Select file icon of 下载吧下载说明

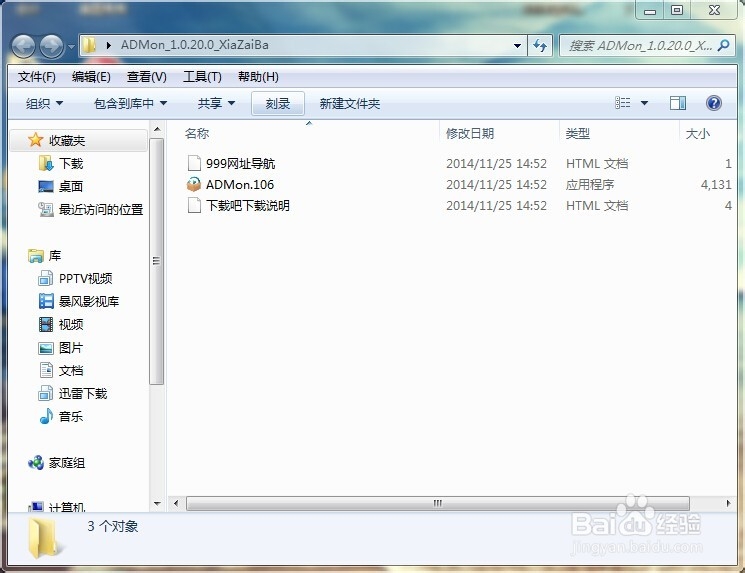[194, 205]
